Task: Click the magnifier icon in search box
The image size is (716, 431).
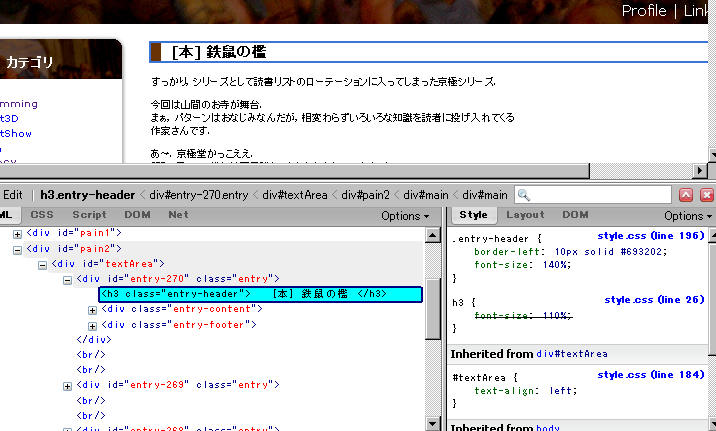Action: 524,195
